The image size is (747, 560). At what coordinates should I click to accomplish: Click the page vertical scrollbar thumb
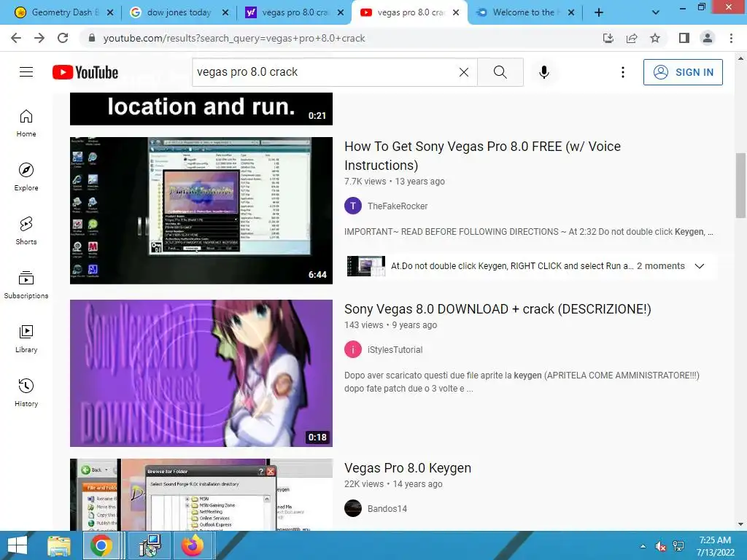[x=740, y=184]
